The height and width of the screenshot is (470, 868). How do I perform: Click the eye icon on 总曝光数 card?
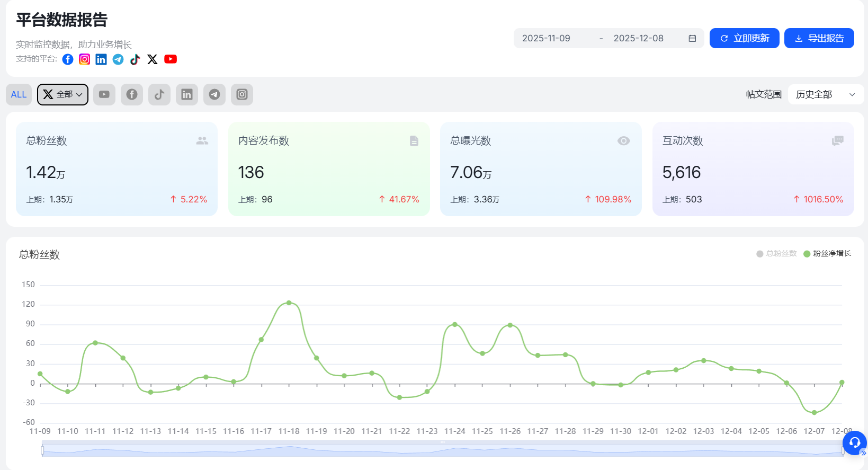623,141
